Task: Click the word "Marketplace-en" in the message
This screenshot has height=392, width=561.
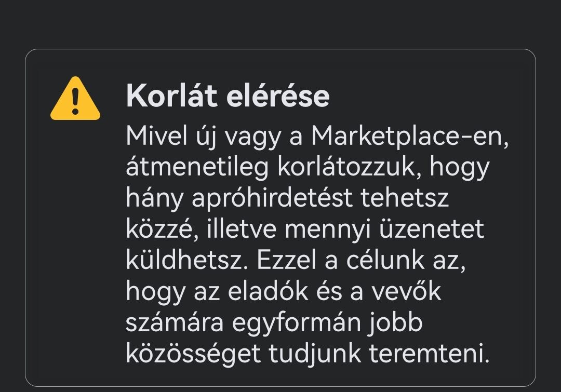Action: [x=409, y=137]
